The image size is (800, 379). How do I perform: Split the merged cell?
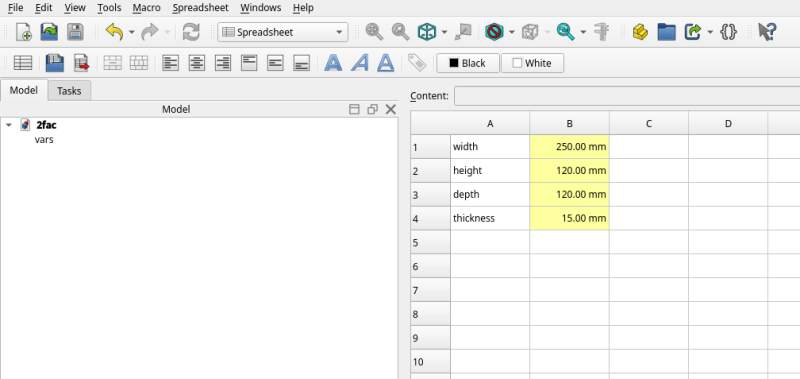coord(139,63)
